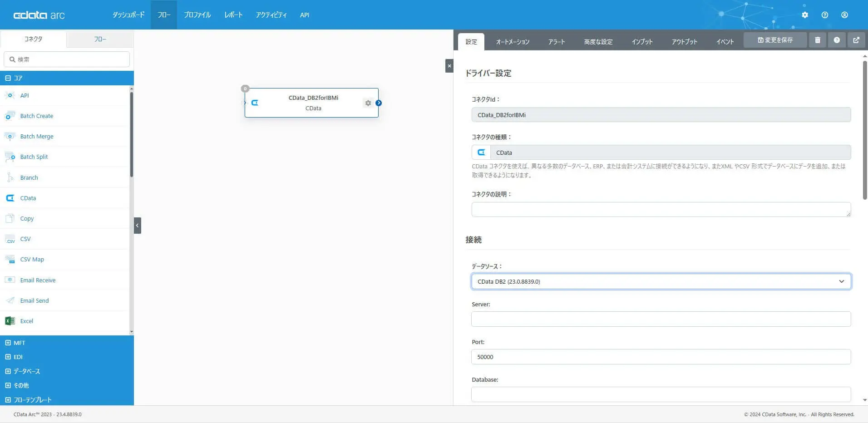The width and height of the screenshot is (868, 423).
Task: Open settings panel in new window
Action: coord(856,40)
